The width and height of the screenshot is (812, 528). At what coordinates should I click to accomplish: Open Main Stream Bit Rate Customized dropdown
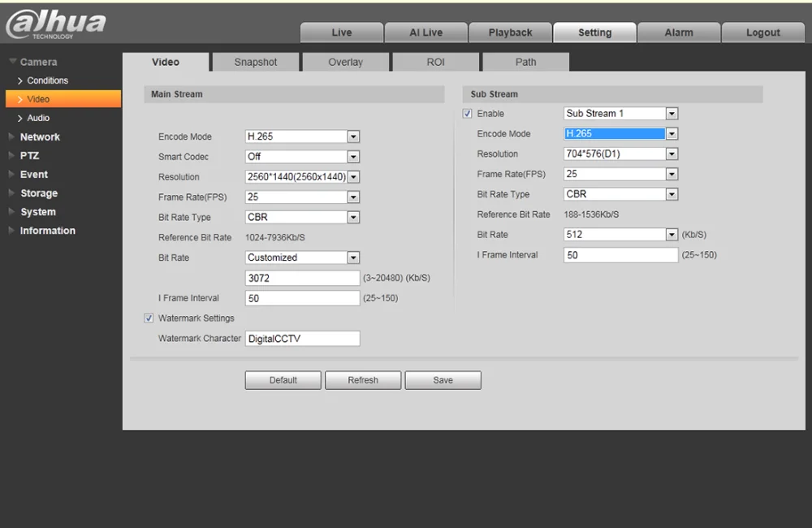pos(302,258)
